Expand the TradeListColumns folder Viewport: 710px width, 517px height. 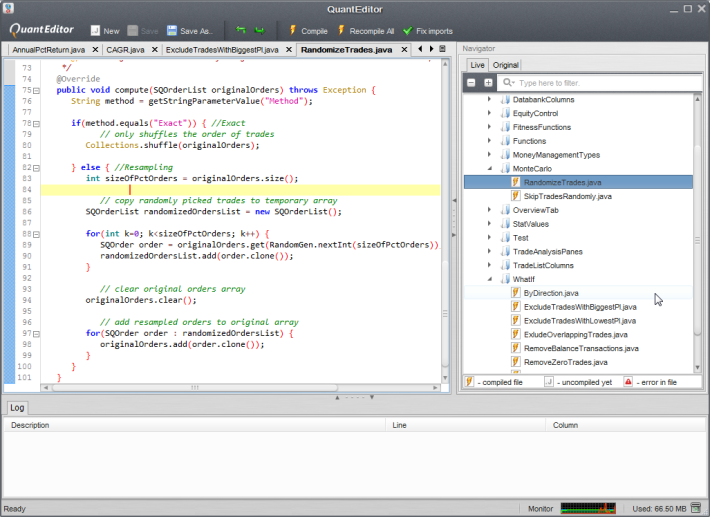tap(489, 265)
